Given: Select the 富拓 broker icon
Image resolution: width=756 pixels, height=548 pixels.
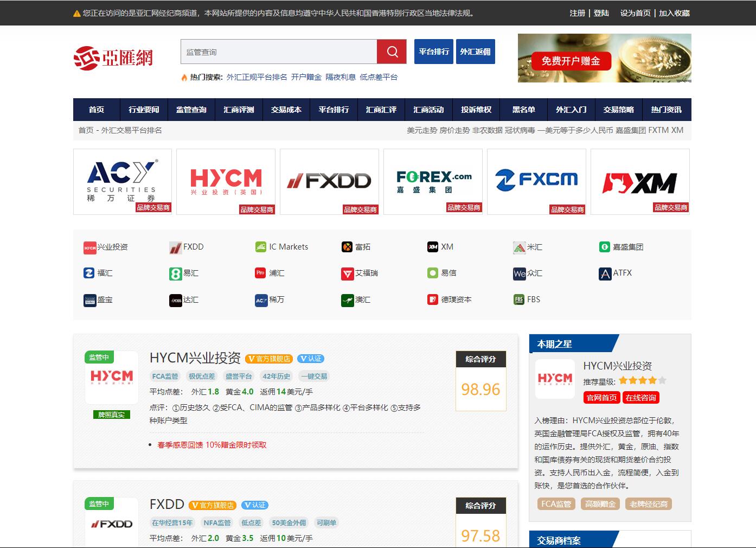Looking at the screenshot, I should point(347,247).
